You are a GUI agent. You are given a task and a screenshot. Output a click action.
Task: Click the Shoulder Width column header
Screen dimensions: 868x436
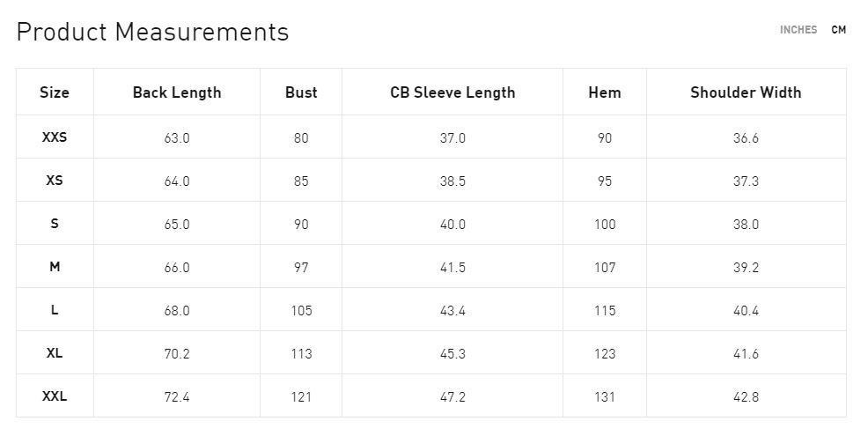746,92
